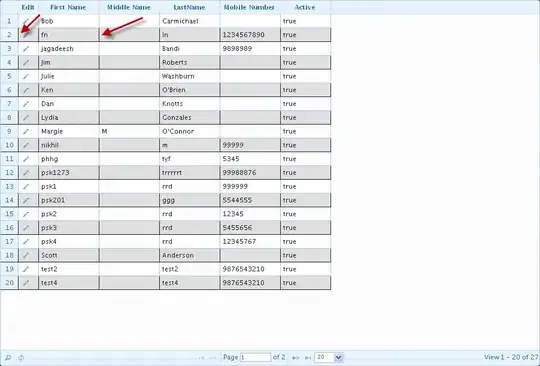Click middle name M in Margie row
This screenshot has height=366, width=540.
(x=129, y=131)
